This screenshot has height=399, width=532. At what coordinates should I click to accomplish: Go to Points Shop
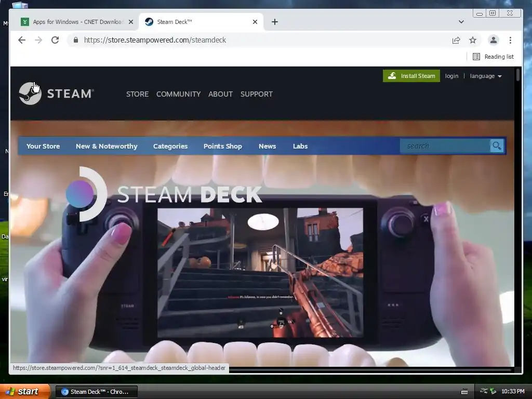tap(222, 146)
